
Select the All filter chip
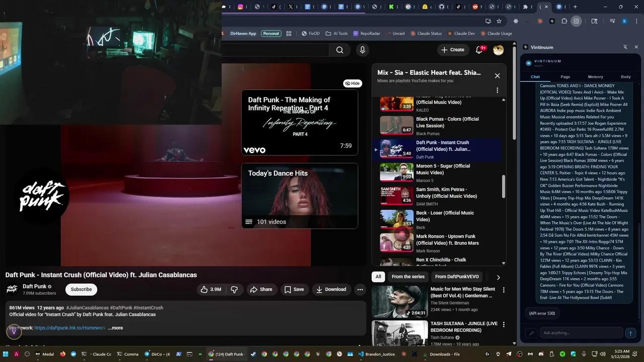pyautogui.click(x=378, y=277)
